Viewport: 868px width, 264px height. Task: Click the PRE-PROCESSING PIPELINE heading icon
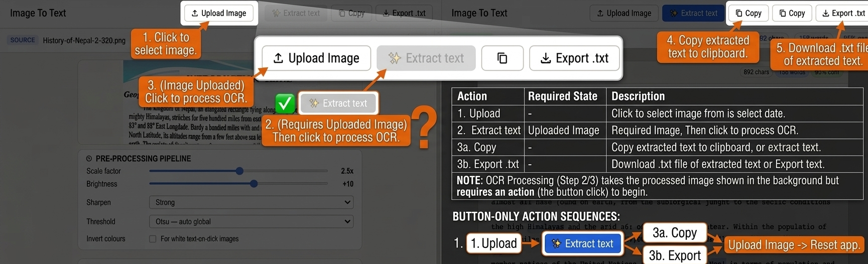[x=89, y=159]
